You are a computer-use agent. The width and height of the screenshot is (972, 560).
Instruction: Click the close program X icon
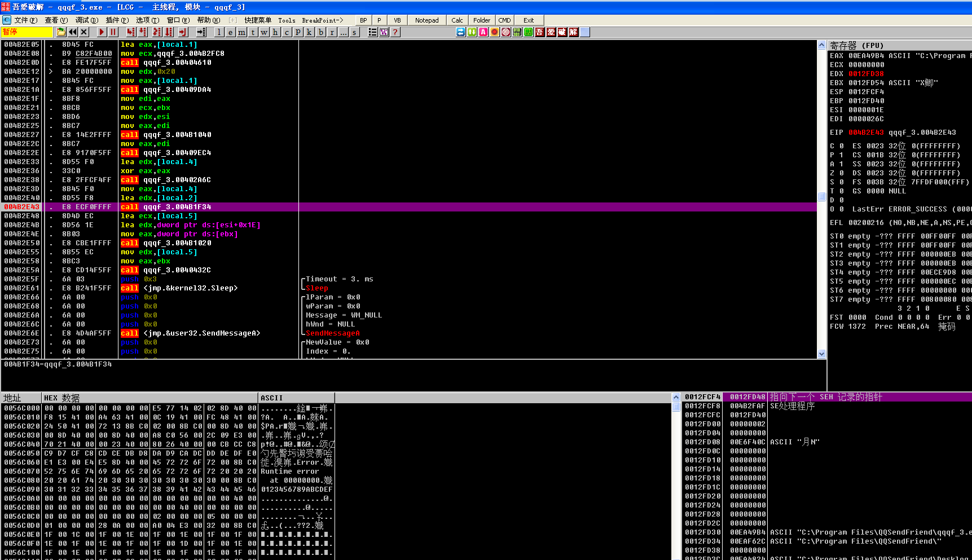pyautogui.click(x=84, y=32)
